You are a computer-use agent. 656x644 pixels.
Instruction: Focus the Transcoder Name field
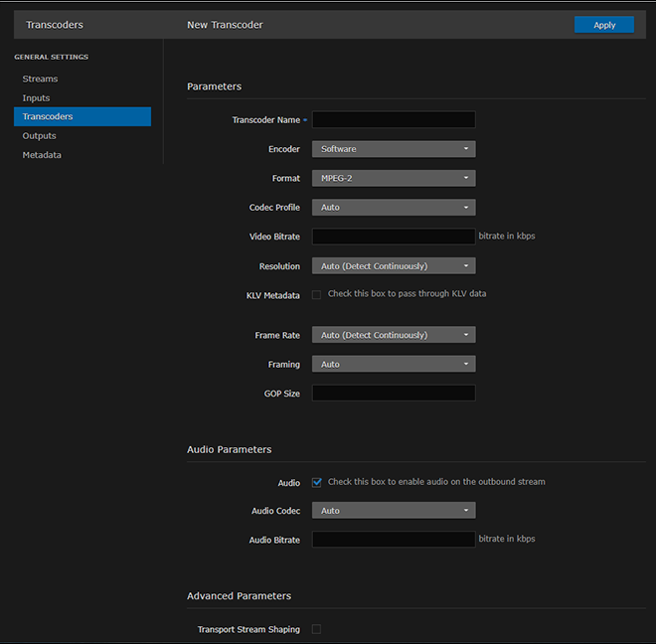[394, 119]
